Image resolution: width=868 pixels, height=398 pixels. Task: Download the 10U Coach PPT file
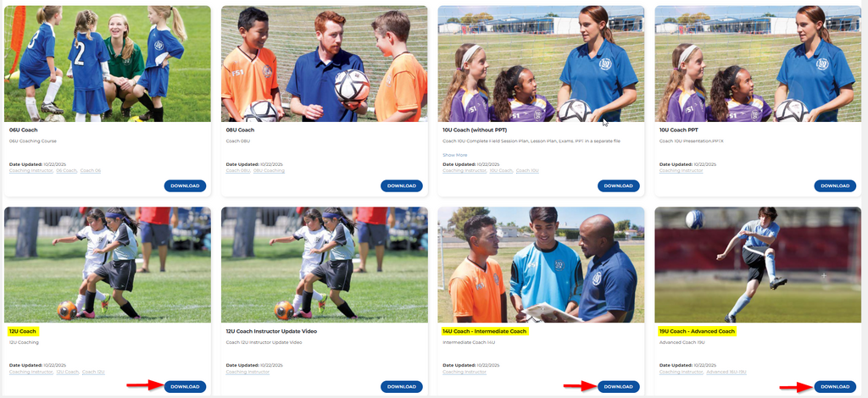tap(835, 185)
